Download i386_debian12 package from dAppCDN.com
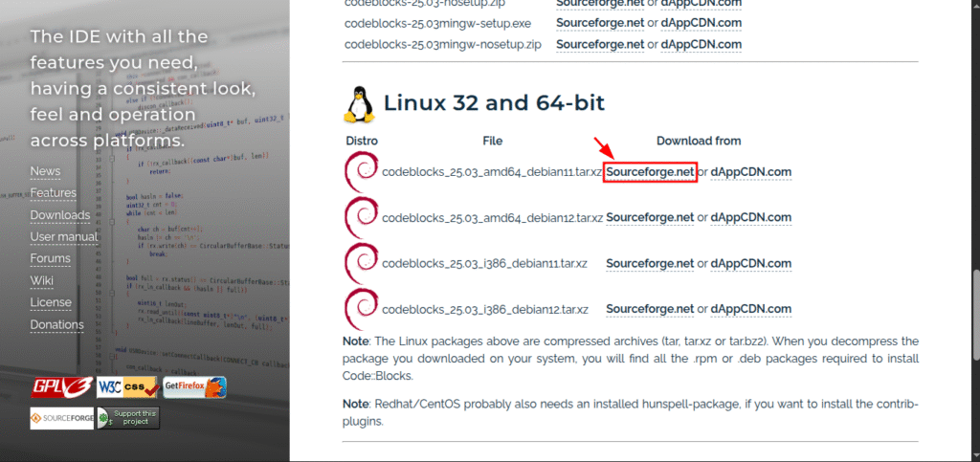The height and width of the screenshot is (462, 980). coord(750,309)
